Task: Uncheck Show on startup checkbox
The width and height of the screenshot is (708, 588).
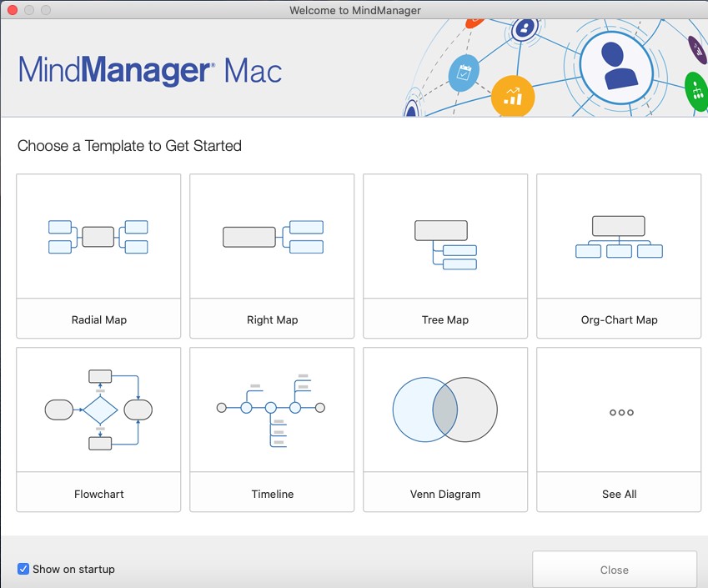Action: (x=23, y=569)
